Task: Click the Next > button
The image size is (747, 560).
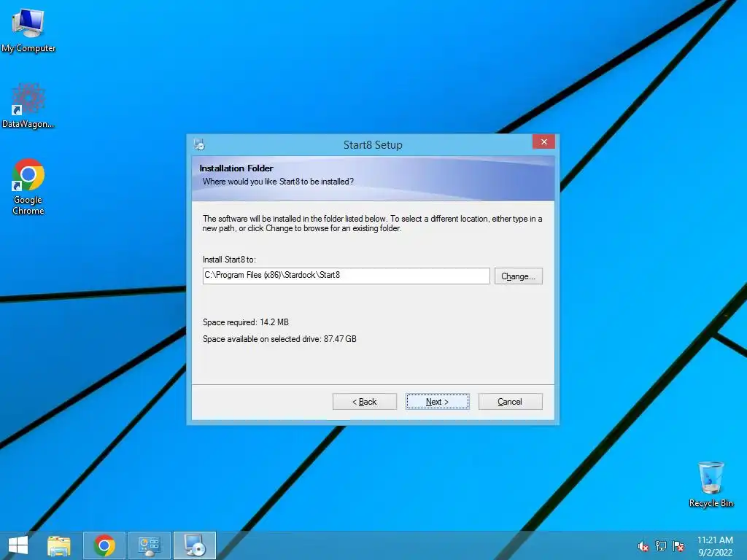Action: 438,402
